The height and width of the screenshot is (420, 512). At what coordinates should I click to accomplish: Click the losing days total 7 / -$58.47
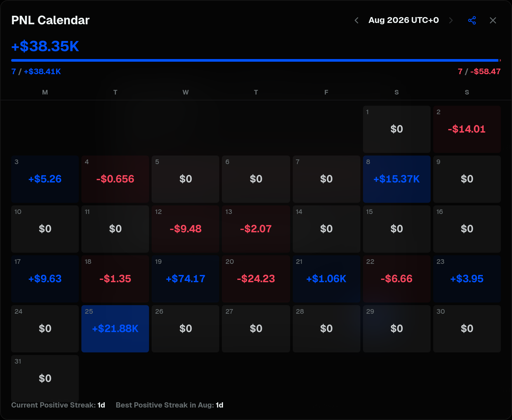(479, 72)
